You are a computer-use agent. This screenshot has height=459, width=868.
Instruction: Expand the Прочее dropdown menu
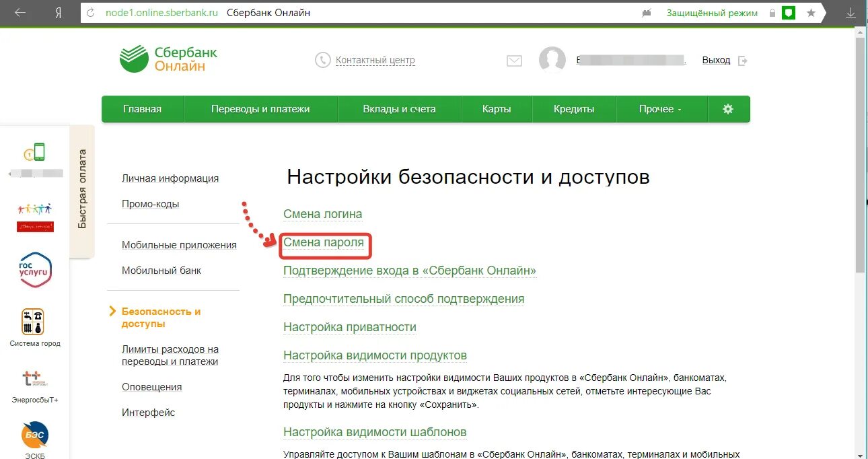[x=660, y=109]
